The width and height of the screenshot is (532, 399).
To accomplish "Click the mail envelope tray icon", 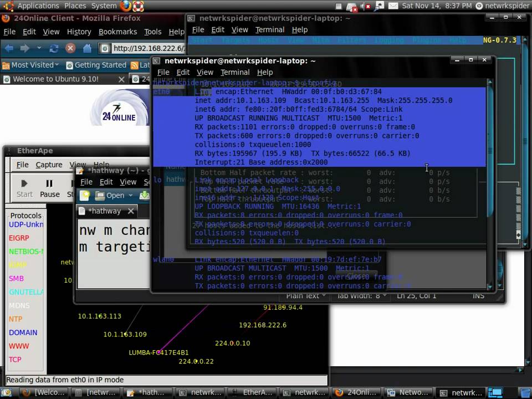I will click(393, 6).
